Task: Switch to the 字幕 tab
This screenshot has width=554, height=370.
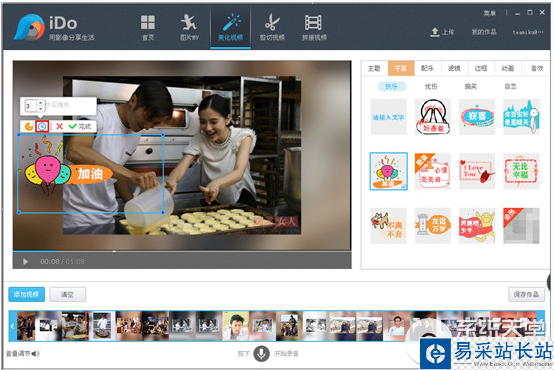Action: (401, 68)
